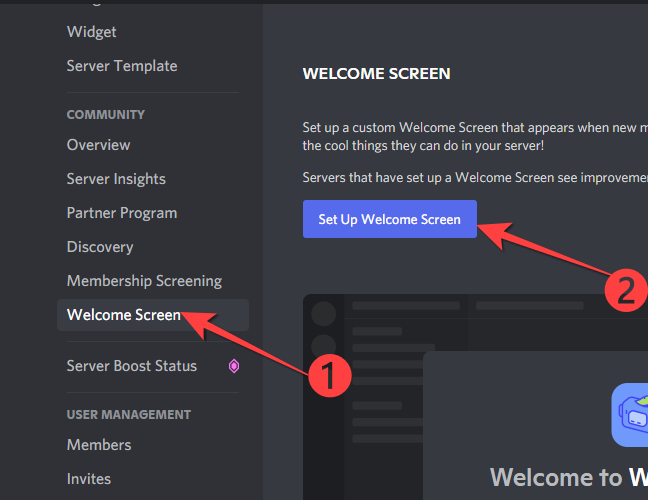The height and width of the screenshot is (500, 648).
Task: Open Membership Screening settings
Action: pyautogui.click(x=144, y=281)
